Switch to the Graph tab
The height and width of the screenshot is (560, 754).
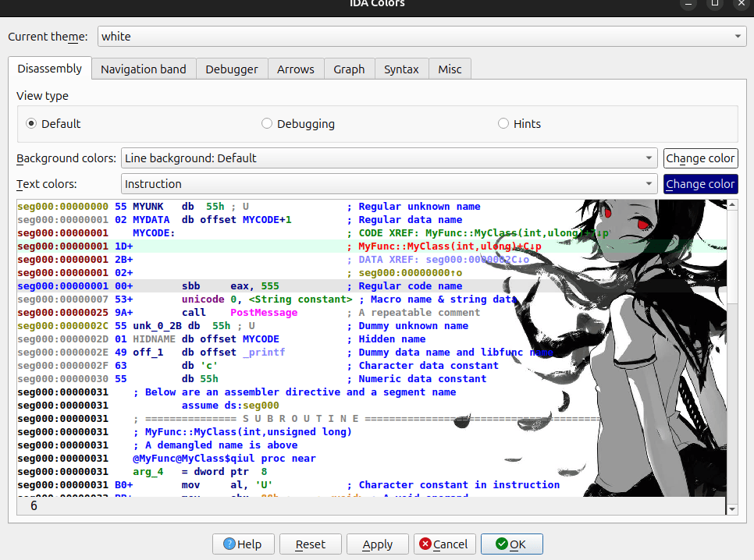[349, 69]
